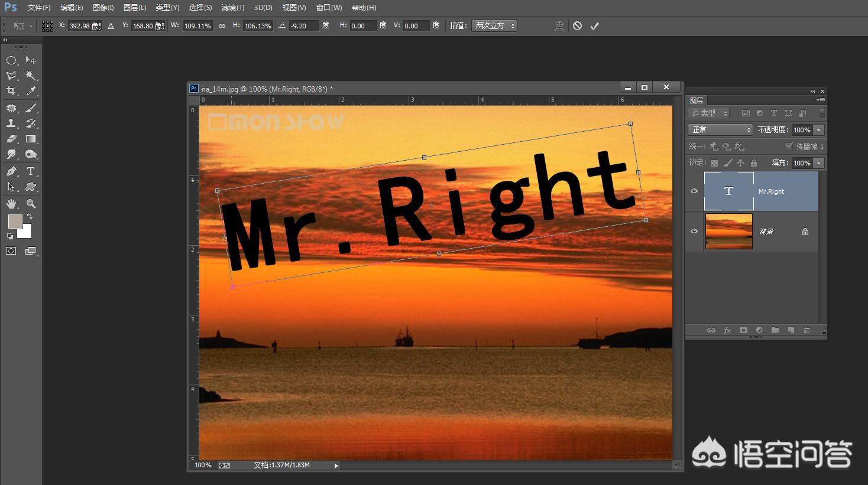The height and width of the screenshot is (485, 868).
Task: Toggle visibility of the 背景 layer
Action: pos(694,231)
